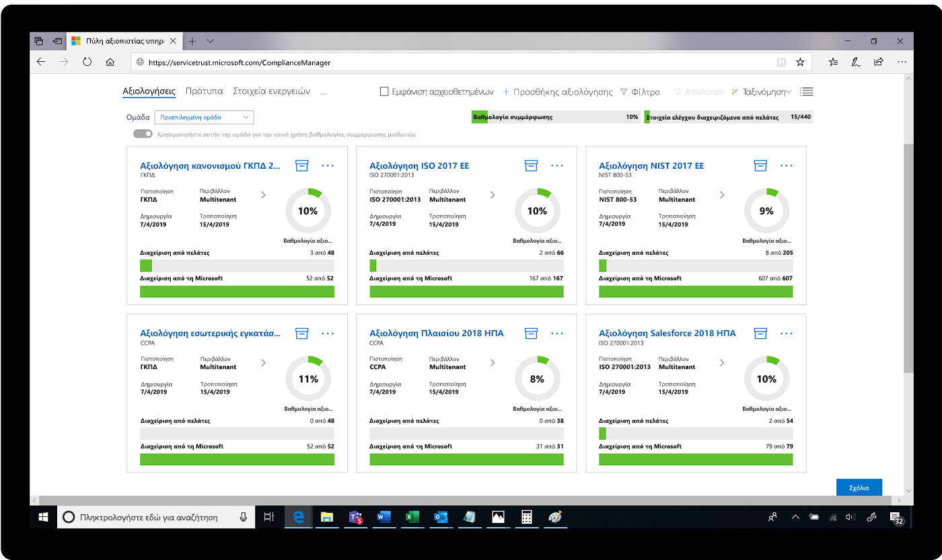942x560 pixels.
Task: Expand details chevron on NIST 2017 EE card
Action: (x=722, y=195)
